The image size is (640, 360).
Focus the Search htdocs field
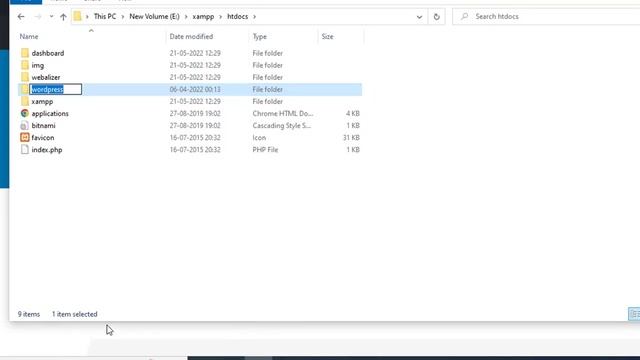pyautogui.click(x=547, y=17)
